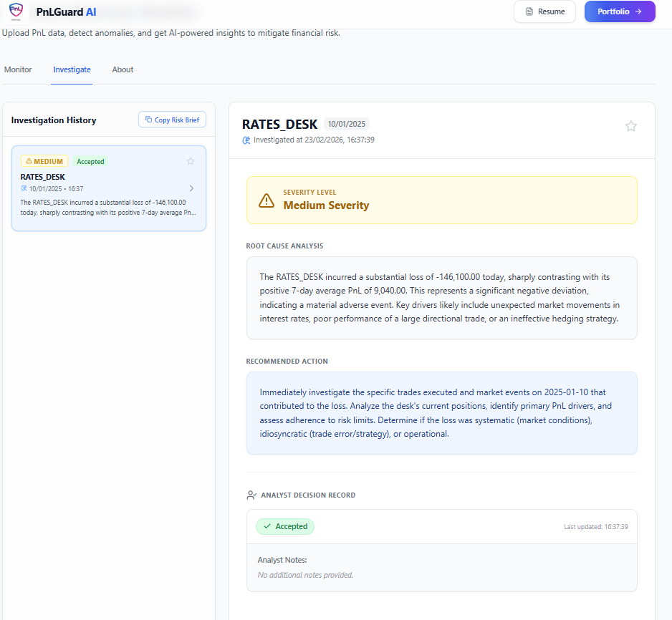Click the Analyst Decision Record heading
This screenshot has height=620, width=672.
[x=308, y=495]
